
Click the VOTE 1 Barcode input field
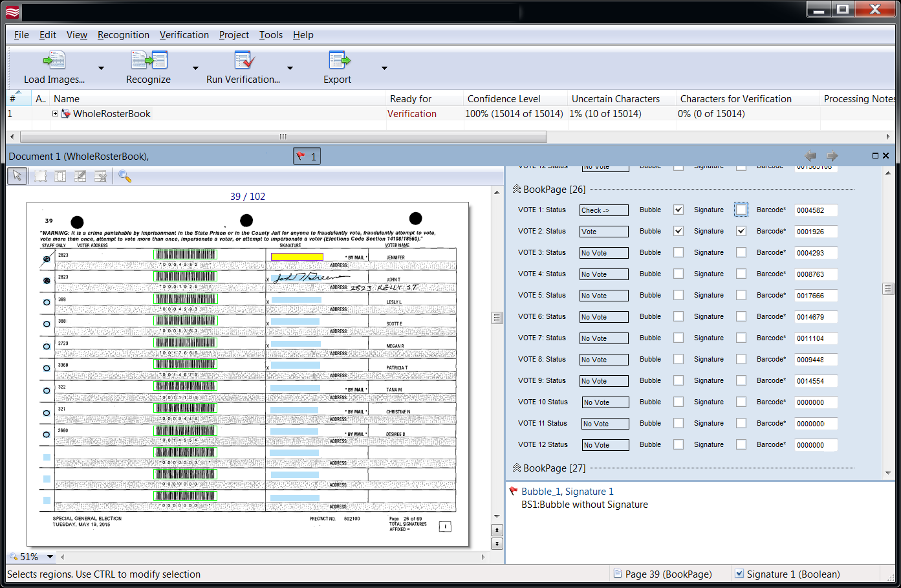815,210
